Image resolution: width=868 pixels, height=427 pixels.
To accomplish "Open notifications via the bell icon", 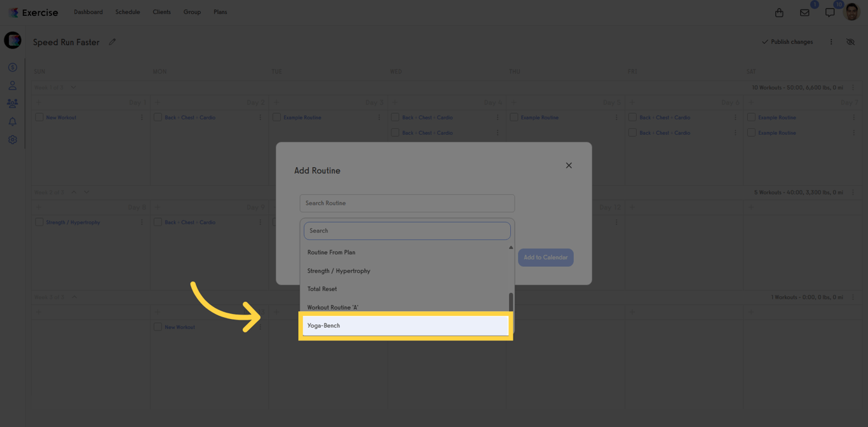I will tap(12, 121).
